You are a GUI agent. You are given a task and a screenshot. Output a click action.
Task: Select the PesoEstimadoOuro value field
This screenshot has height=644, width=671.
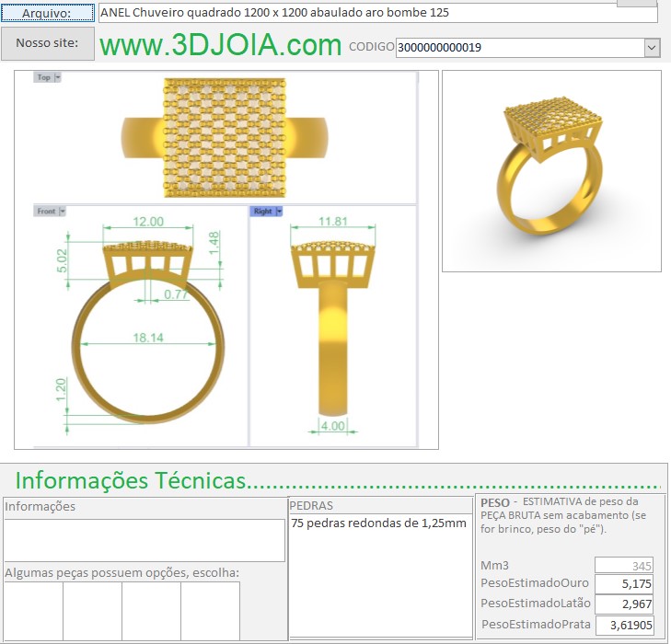(x=624, y=584)
